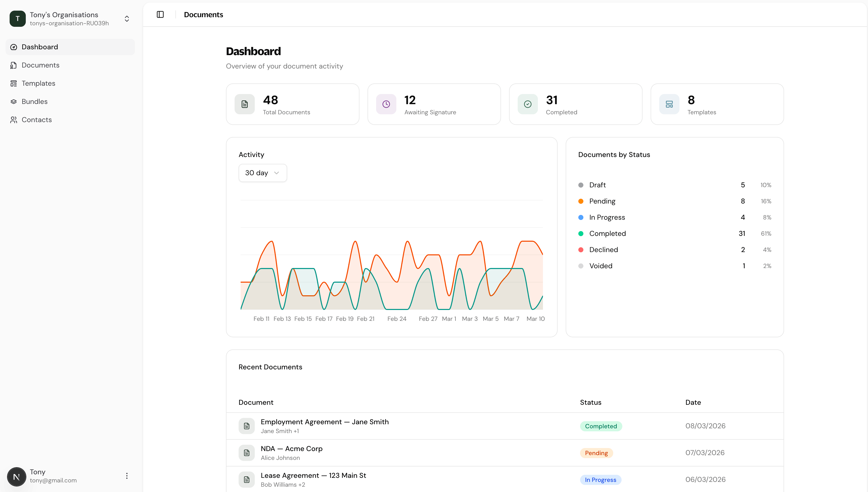868x492 pixels.
Task: Click the Pending status orange dot
Action: pyautogui.click(x=581, y=201)
